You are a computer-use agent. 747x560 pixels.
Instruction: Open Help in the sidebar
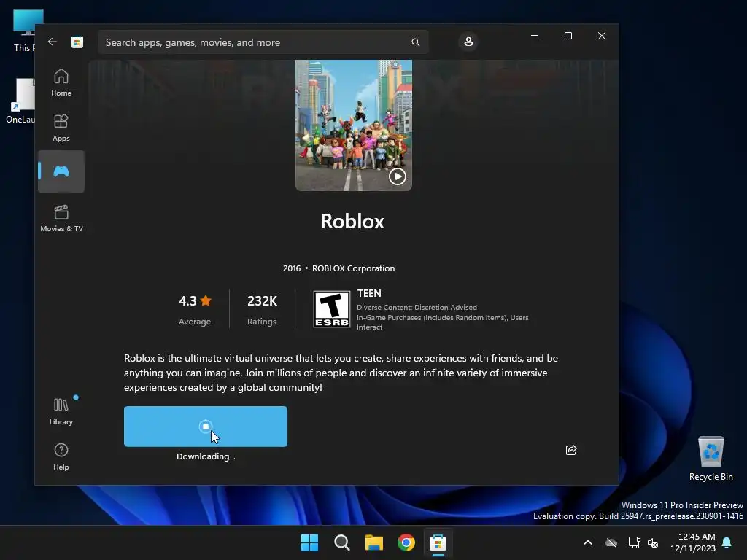[x=61, y=456]
